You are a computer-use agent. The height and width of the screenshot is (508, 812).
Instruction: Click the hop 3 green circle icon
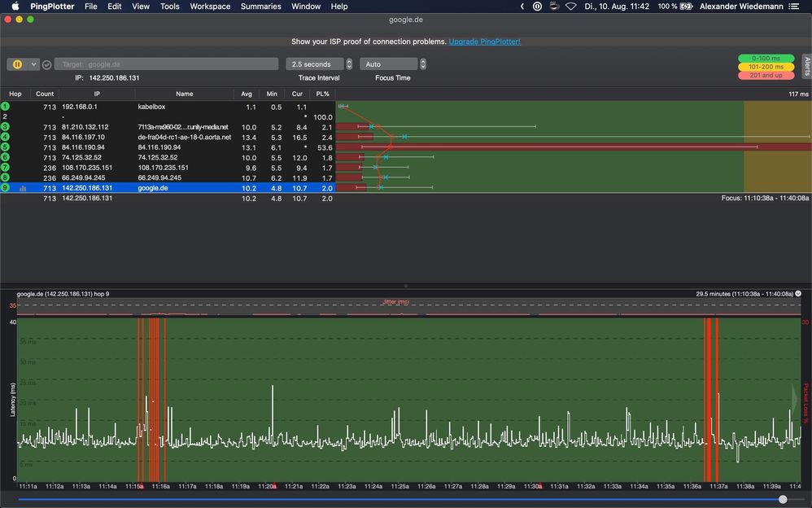(x=5, y=126)
